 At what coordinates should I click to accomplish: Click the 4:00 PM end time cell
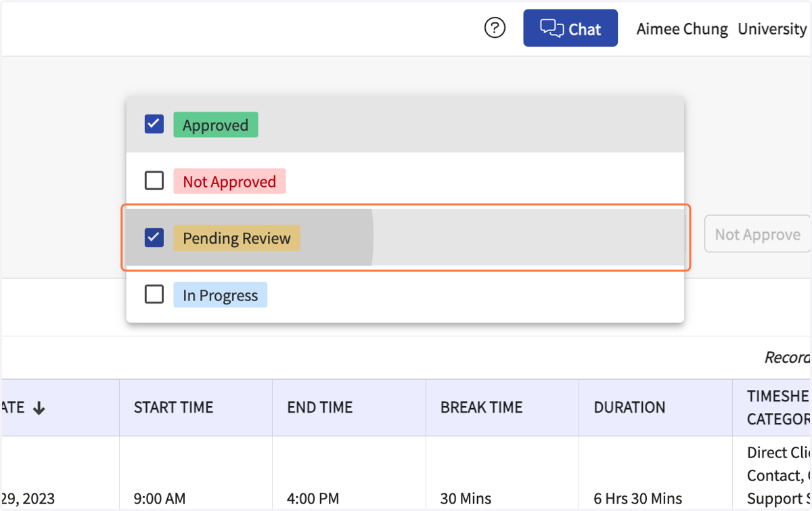313,499
